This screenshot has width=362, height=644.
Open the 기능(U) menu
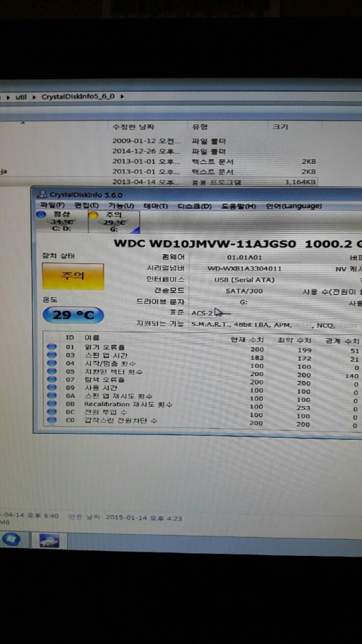click(x=121, y=206)
